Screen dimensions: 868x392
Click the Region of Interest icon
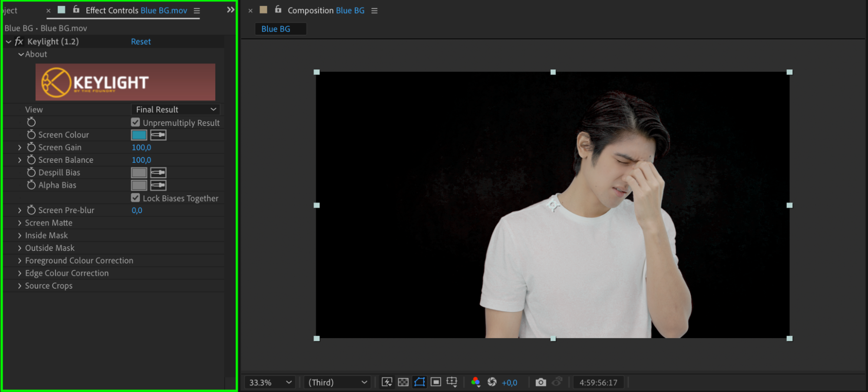point(436,382)
